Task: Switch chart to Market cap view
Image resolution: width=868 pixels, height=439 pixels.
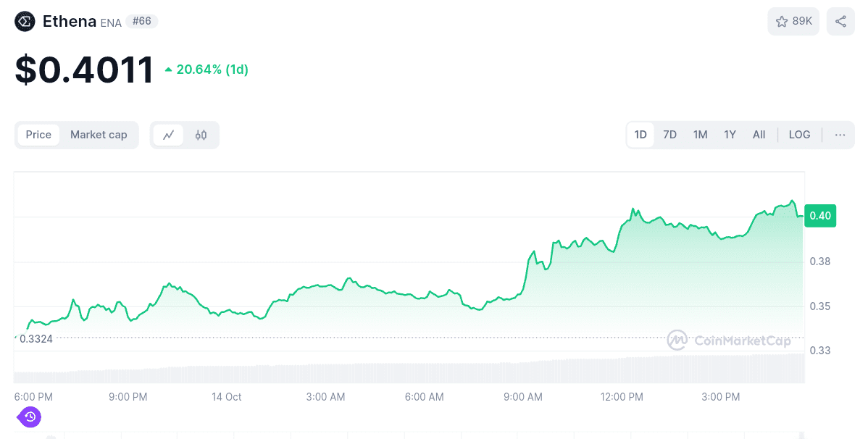Action: pos(99,135)
